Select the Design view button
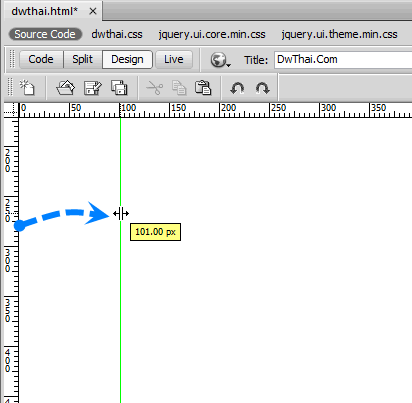Image resolution: width=412 pixels, height=403 pixels. (127, 59)
